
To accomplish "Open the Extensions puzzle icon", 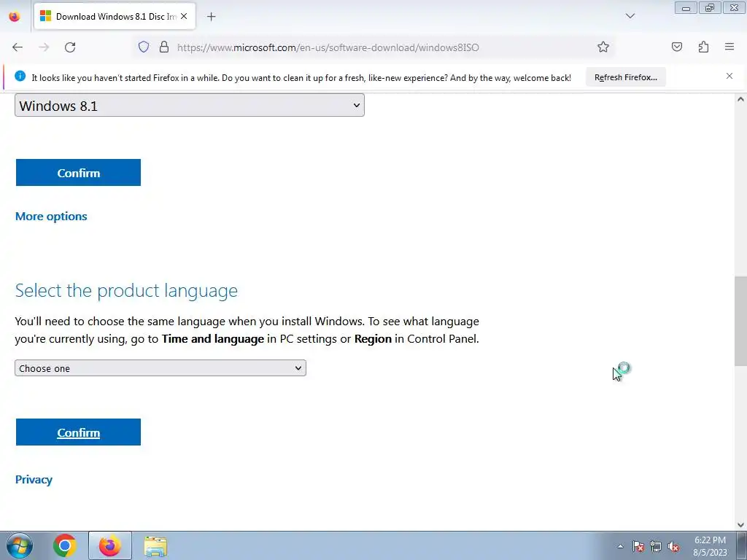I will click(703, 47).
